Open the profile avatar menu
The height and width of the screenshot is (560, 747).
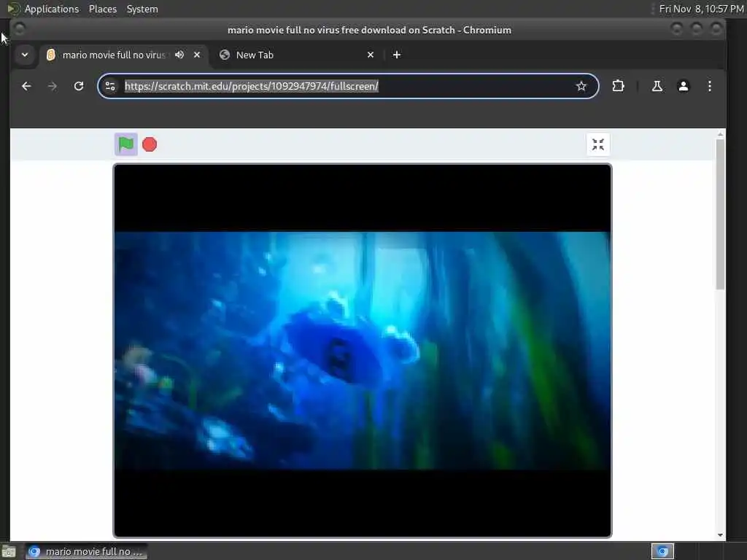click(683, 86)
